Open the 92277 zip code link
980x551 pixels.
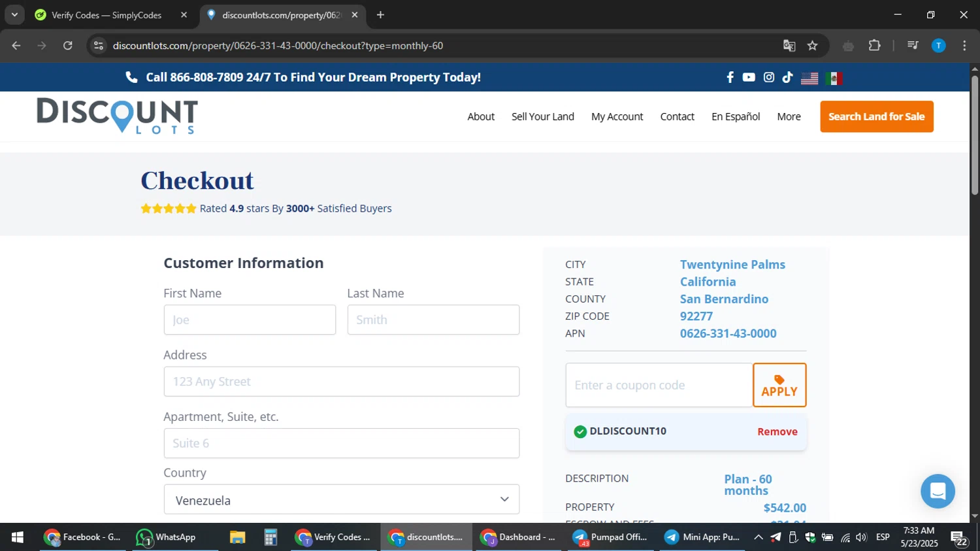(696, 316)
